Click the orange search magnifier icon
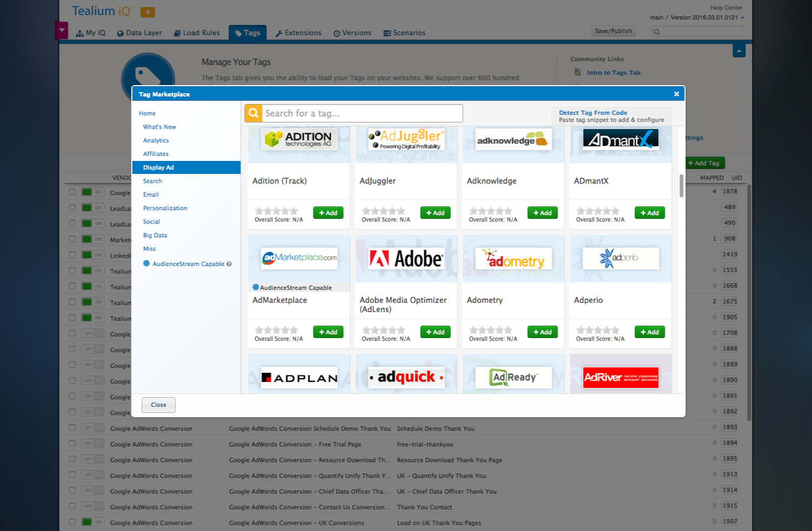 (253, 113)
